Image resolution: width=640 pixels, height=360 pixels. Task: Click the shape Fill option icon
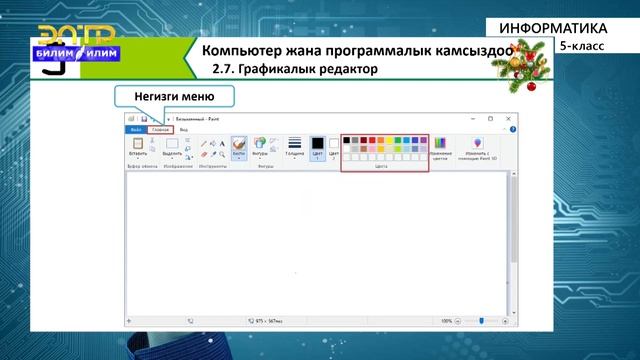click(x=274, y=149)
